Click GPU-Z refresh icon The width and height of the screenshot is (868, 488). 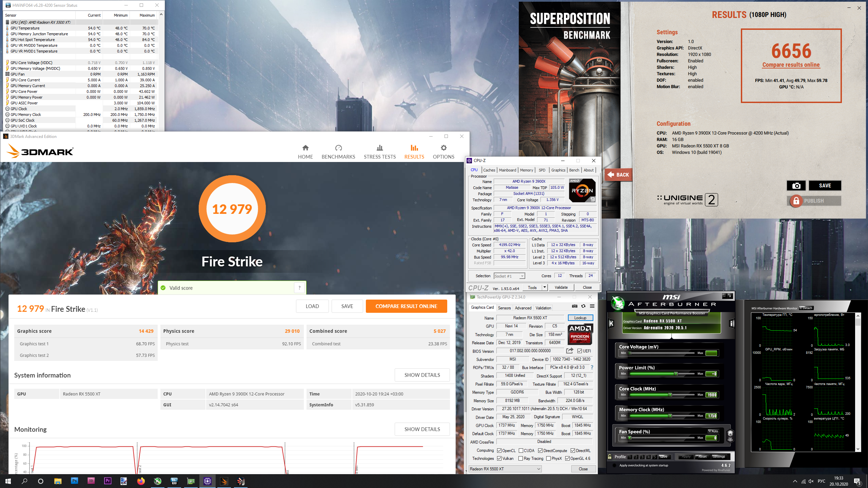point(583,306)
